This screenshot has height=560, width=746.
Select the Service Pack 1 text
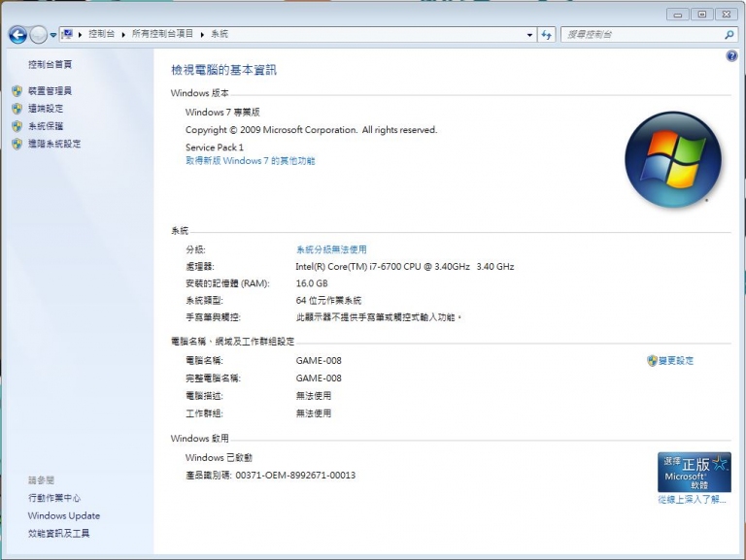214,148
